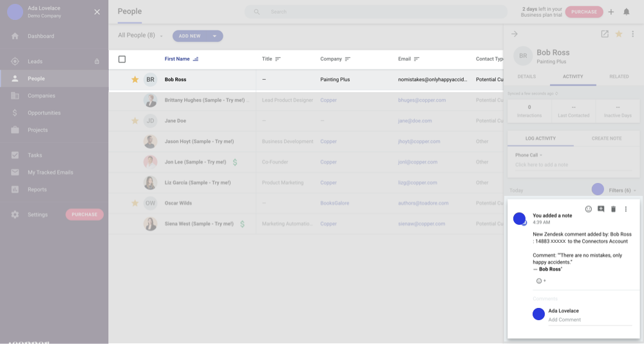Click the Purchase button in top bar
The image size is (644, 344).
[583, 12]
